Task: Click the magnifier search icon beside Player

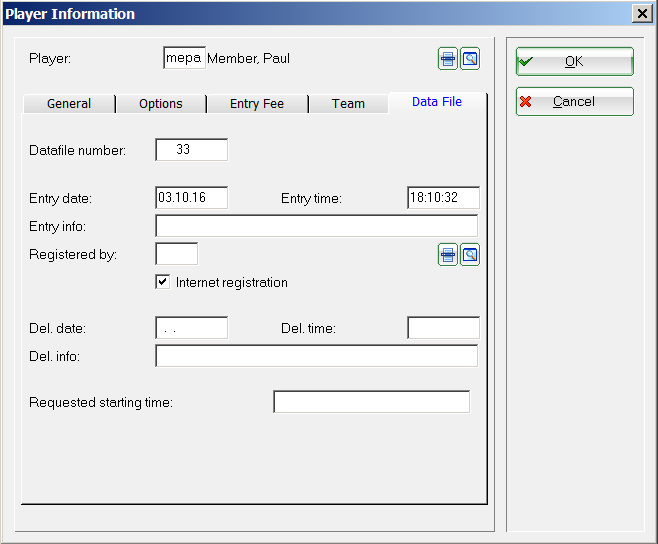Action: (x=470, y=59)
